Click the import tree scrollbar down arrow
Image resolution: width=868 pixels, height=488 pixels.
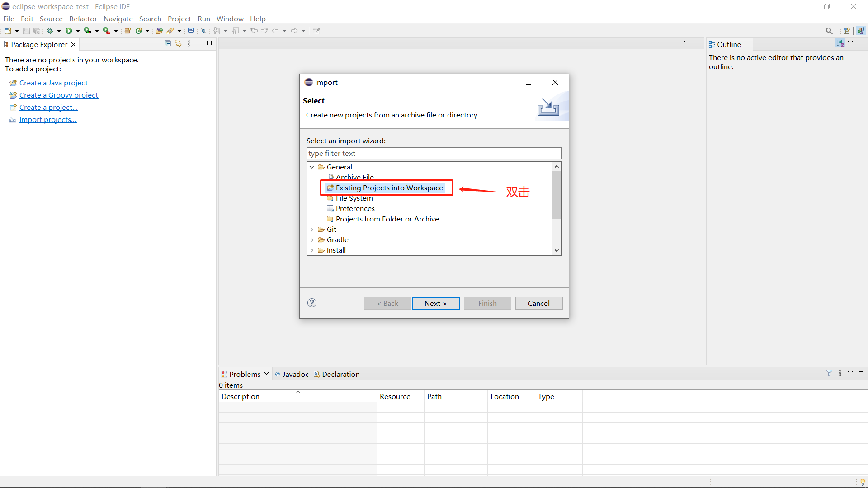[557, 250]
